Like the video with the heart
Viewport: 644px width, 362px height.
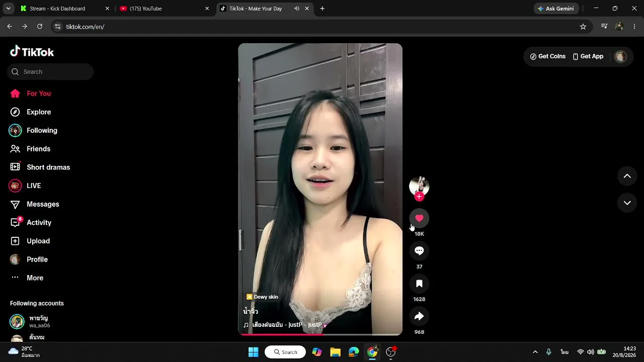419,218
